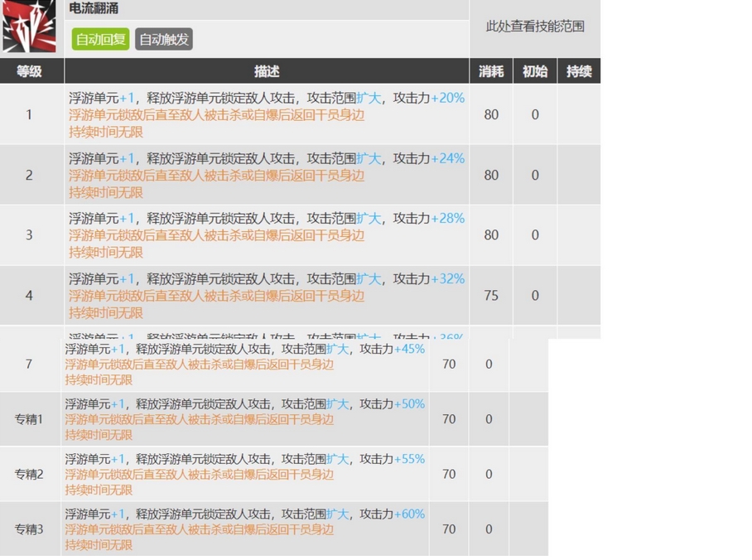Screen dimensions: 752x560
Task: Click the 消耗 column header
Action: tap(491, 71)
